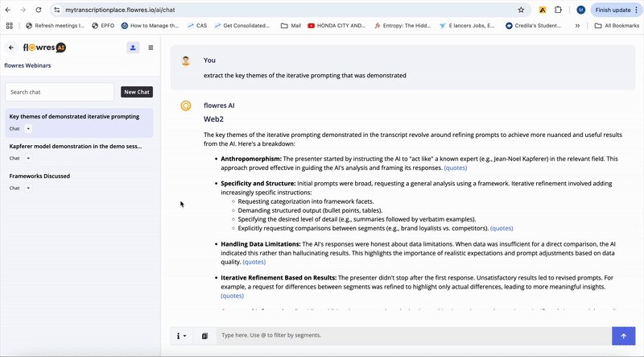Viewport: 644px width, 357px height.
Task: Go forward with the browser forward arrow
Action: tap(23, 10)
